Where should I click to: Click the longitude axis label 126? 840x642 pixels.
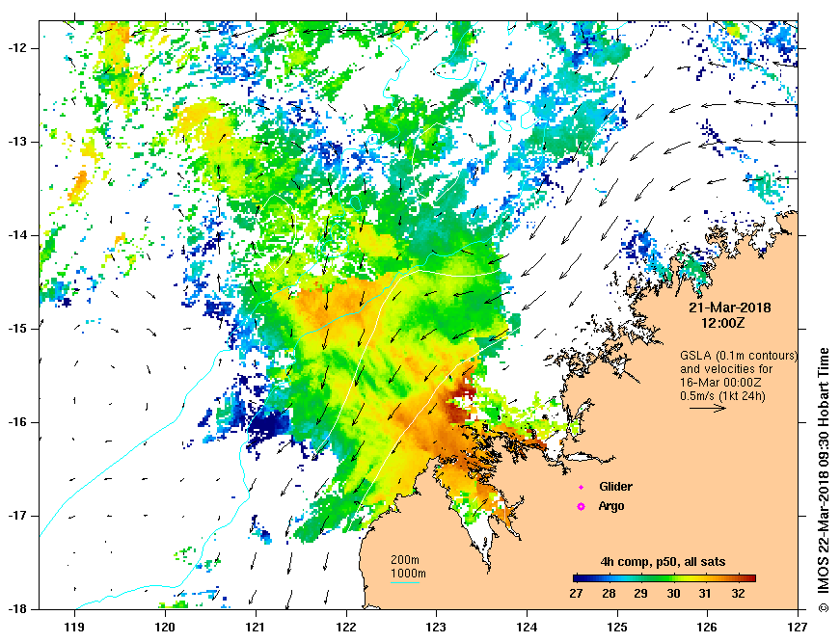click(x=708, y=627)
